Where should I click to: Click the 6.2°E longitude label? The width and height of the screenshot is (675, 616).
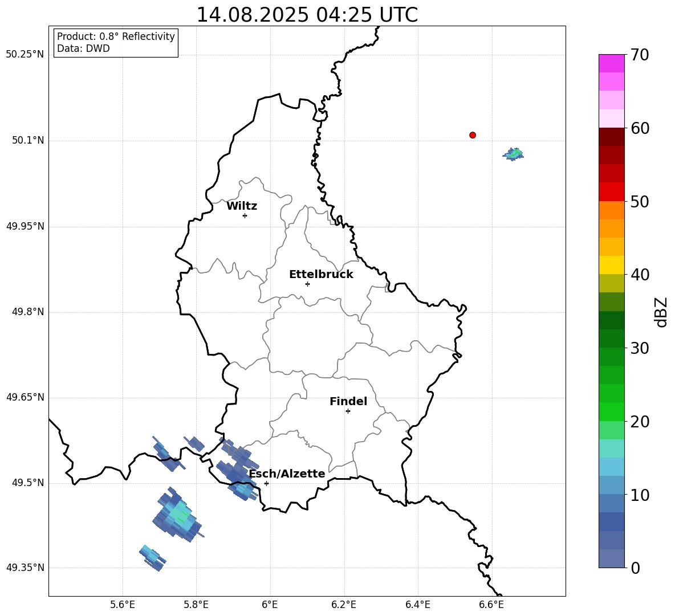344,605
